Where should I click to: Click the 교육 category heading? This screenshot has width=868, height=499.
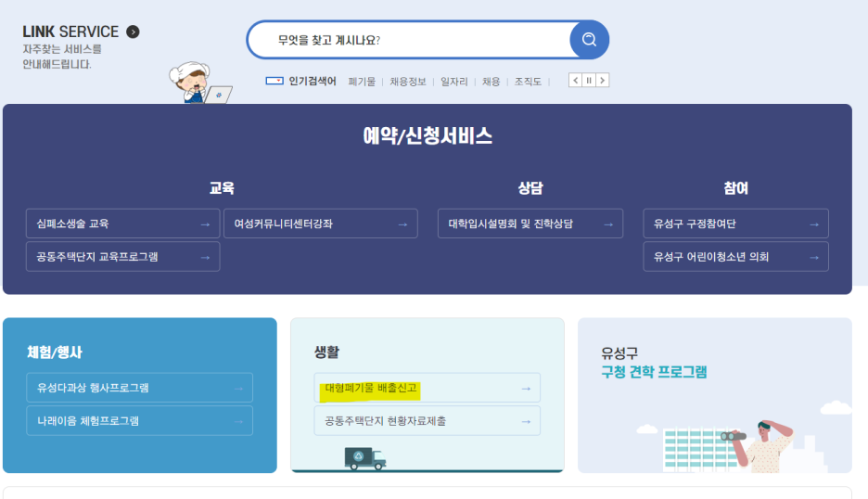click(222, 188)
